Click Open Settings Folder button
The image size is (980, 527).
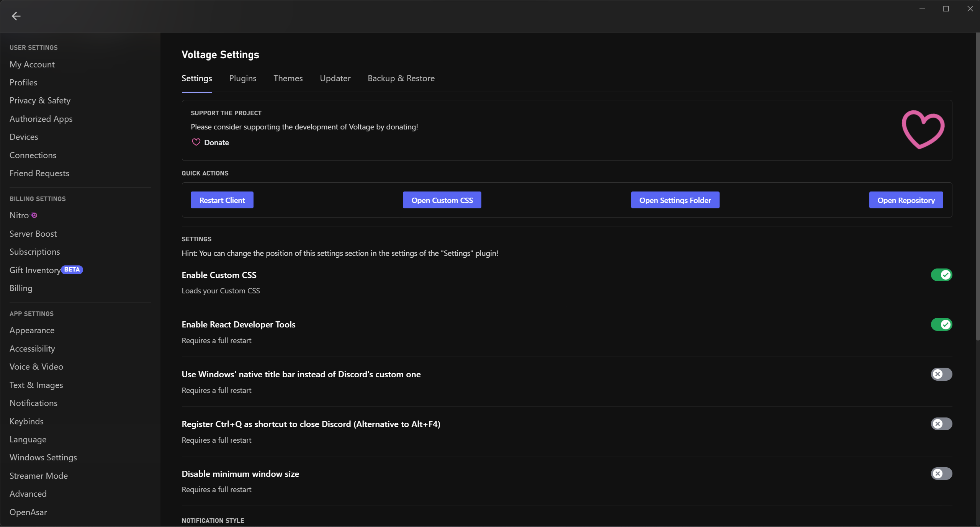(675, 200)
